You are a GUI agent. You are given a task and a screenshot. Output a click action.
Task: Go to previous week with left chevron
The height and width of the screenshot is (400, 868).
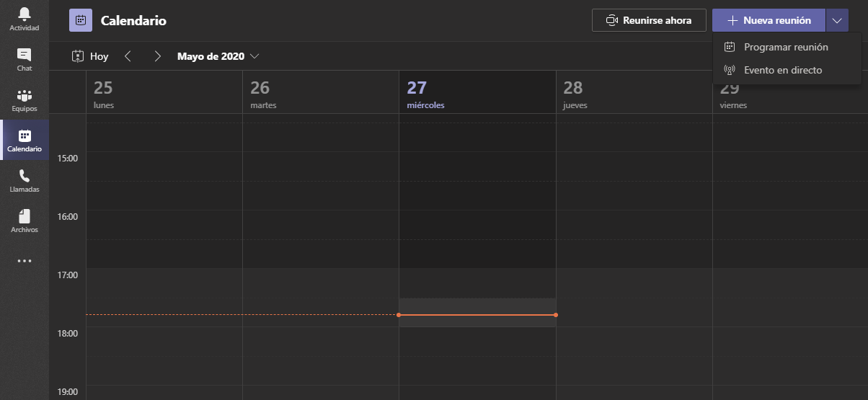pos(128,56)
